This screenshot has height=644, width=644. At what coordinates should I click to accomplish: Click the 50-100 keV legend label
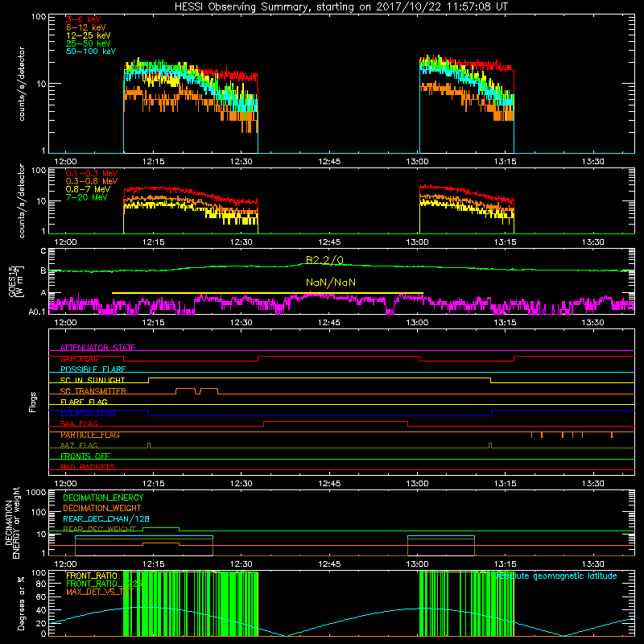tap(91, 52)
